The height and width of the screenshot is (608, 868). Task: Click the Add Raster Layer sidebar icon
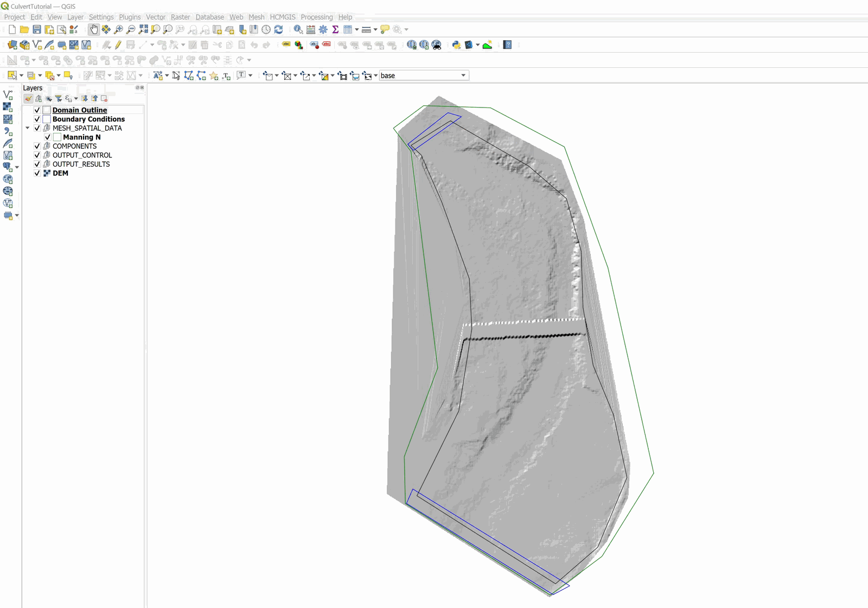point(8,107)
